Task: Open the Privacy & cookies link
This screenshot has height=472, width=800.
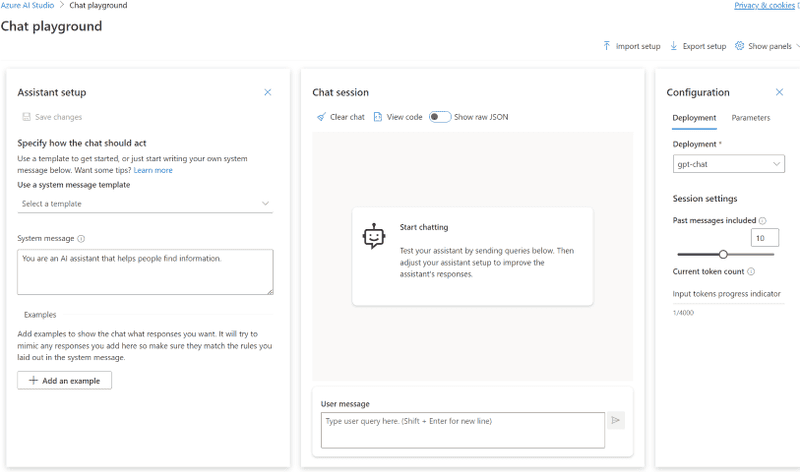Action: pos(764,5)
